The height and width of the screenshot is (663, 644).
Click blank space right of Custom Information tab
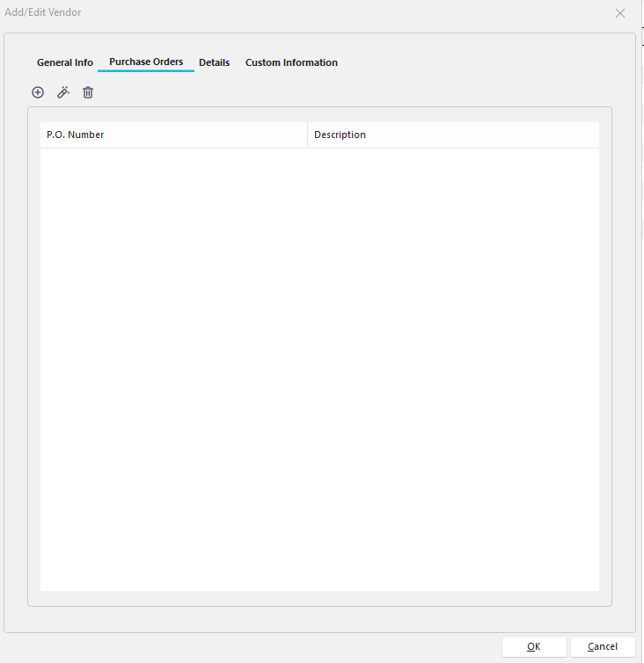point(484,62)
